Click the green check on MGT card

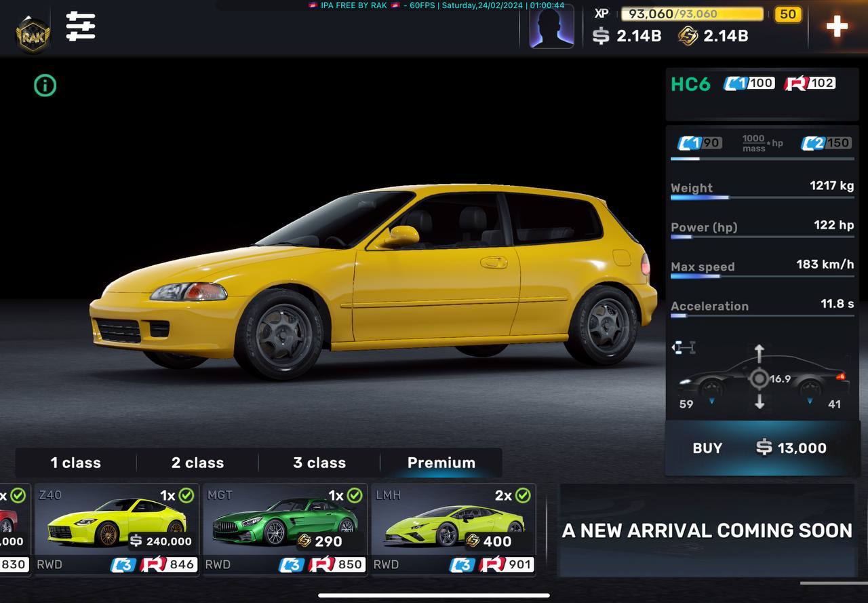pyautogui.click(x=354, y=496)
